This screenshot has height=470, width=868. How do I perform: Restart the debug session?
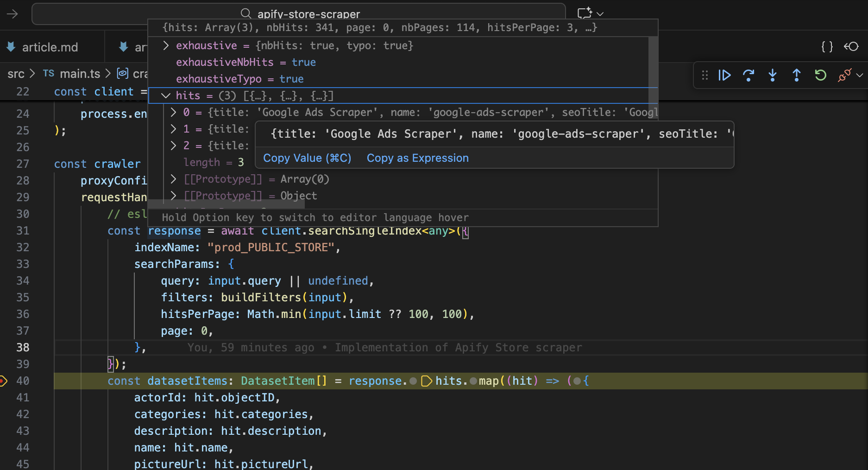820,75
